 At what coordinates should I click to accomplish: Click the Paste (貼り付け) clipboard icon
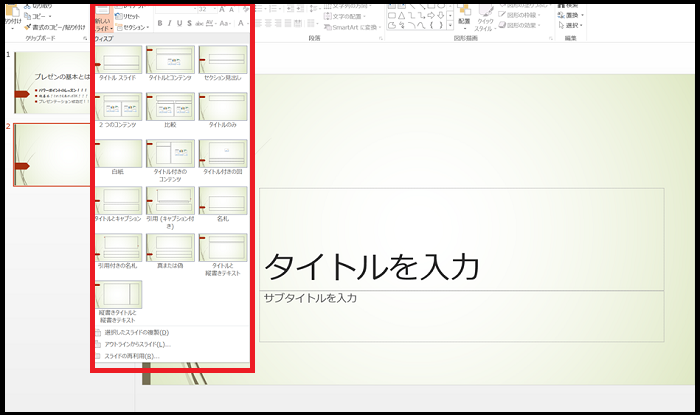click(12, 11)
